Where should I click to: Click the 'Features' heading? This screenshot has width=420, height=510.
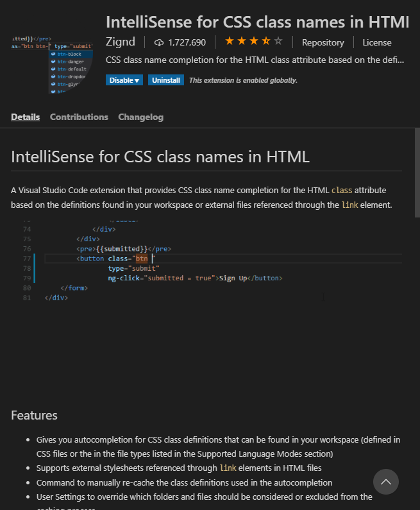pos(34,415)
